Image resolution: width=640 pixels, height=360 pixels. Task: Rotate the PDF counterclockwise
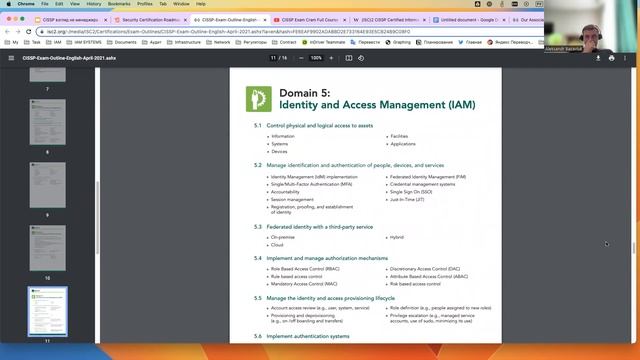pos(361,58)
